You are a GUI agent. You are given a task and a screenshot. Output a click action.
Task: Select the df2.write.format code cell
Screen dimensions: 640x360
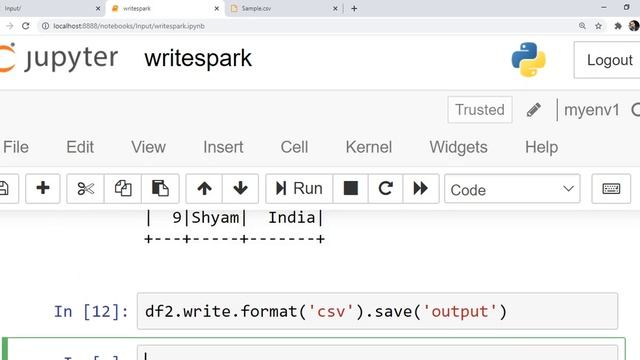point(378,311)
